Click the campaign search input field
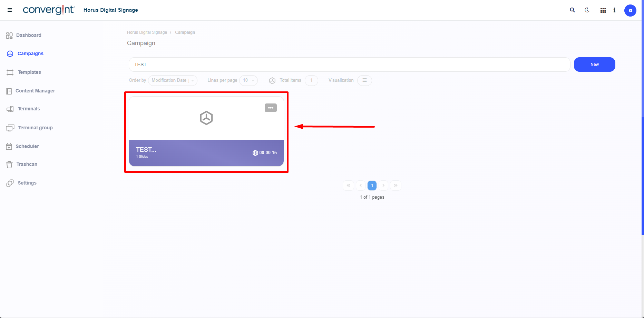This screenshot has width=644, height=318. point(349,64)
